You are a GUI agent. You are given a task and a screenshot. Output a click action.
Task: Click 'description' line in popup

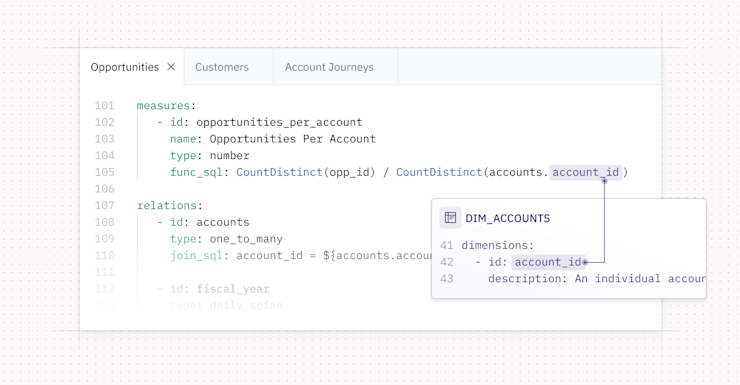point(597,279)
